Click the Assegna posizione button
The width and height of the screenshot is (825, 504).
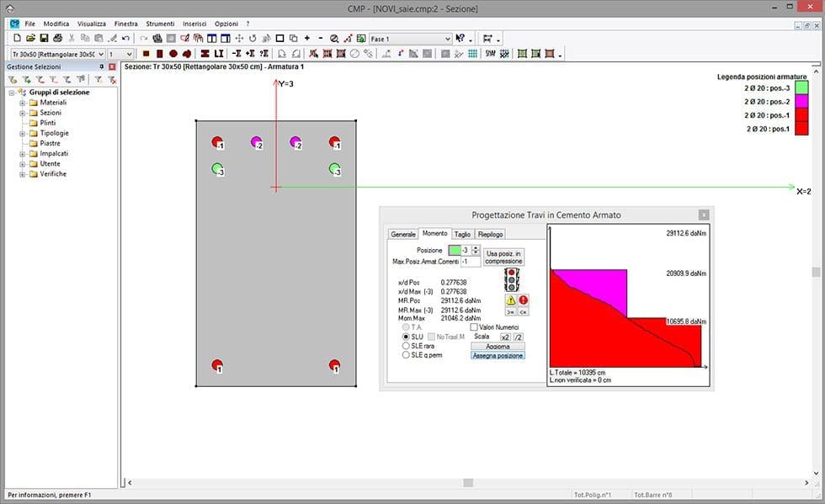pos(498,356)
